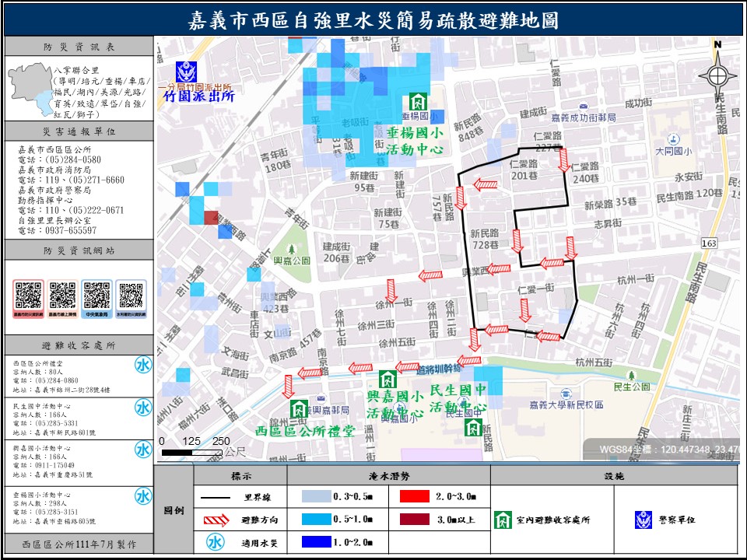Click the map scale bar

click(195, 451)
